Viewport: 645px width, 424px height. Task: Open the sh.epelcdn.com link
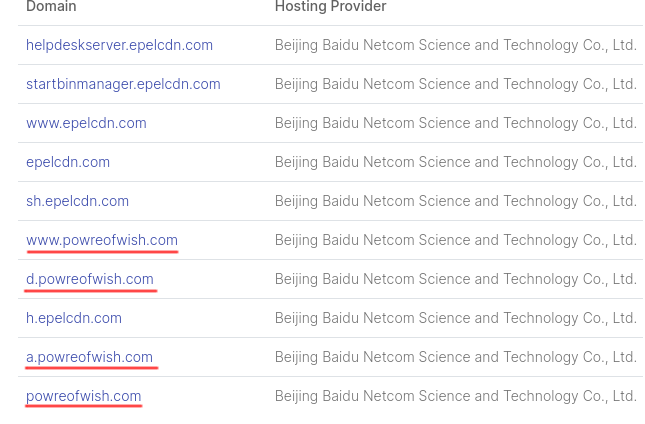77,201
